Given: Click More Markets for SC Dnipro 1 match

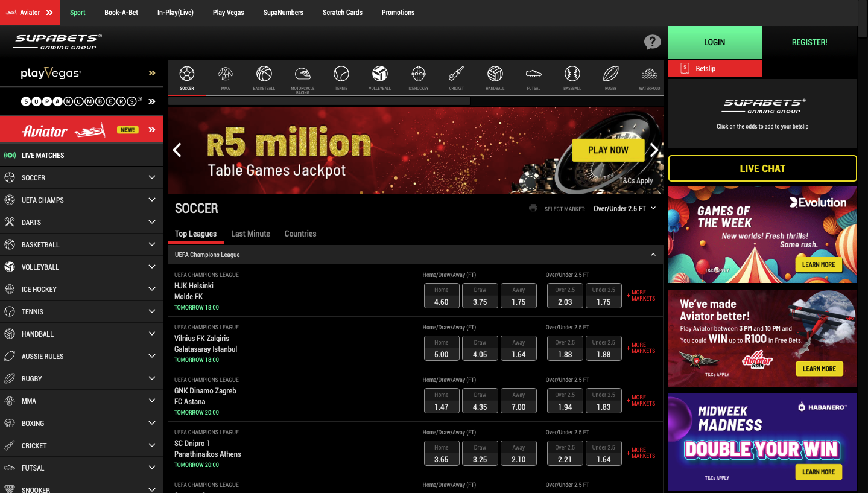Looking at the screenshot, I should 641,453.
